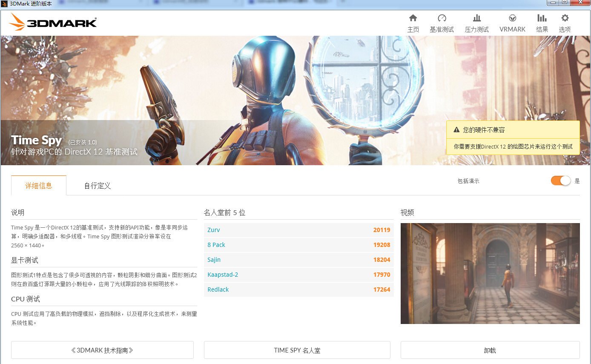The image size is (591, 364).
Task: Click the 包括演示 label
Action: pyautogui.click(x=468, y=181)
